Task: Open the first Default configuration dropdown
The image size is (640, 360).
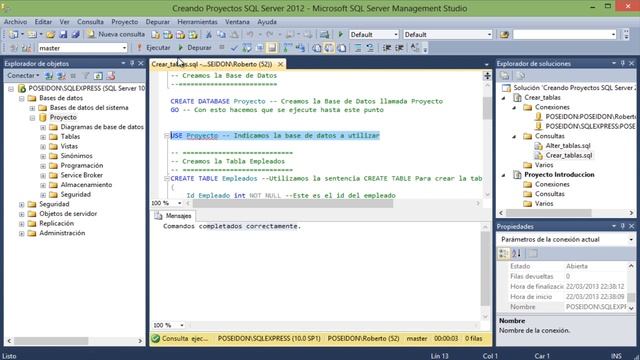Action: 396,35
